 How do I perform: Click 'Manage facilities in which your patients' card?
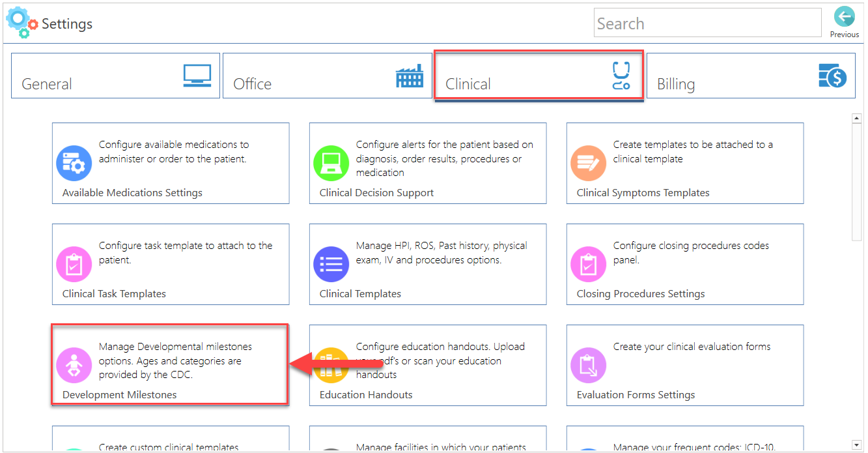(428, 439)
